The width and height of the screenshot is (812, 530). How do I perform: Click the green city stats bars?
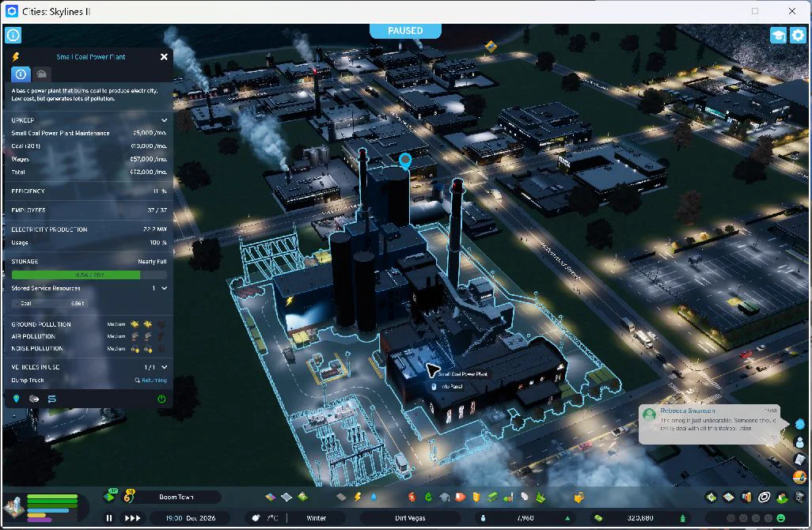[x=51, y=508]
